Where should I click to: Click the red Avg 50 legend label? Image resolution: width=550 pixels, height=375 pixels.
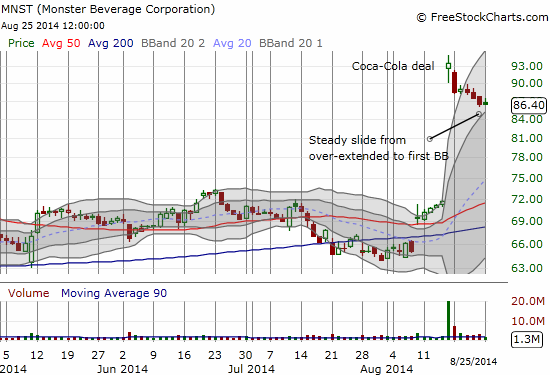61,43
